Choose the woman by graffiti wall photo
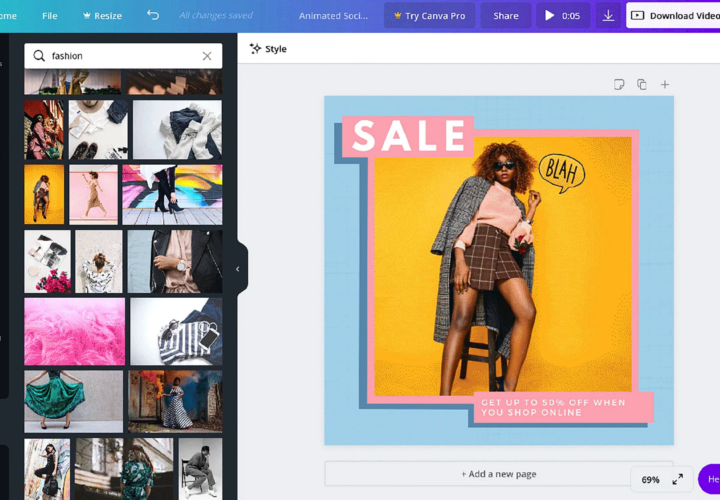This screenshot has height=500, width=720. (47, 469)
